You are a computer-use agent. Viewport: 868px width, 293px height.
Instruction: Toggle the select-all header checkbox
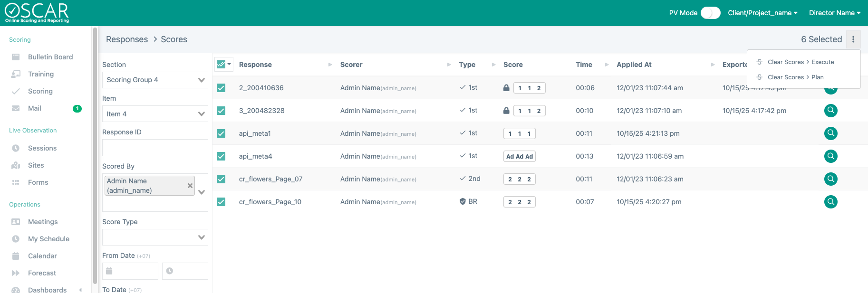point(221,64)
